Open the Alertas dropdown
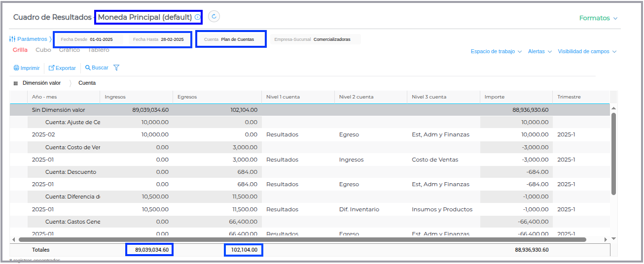 539,51
